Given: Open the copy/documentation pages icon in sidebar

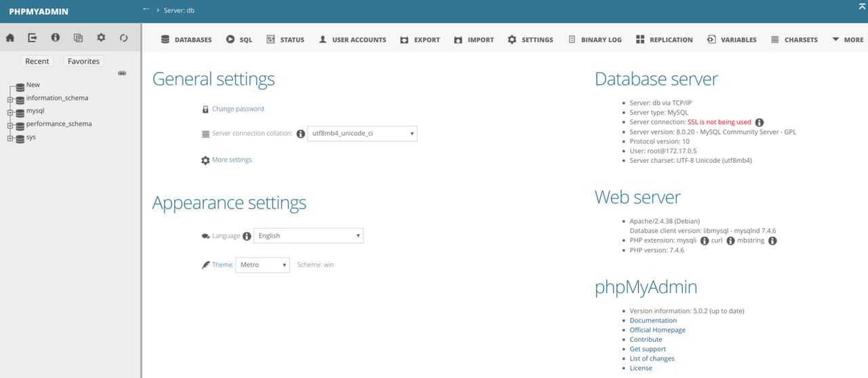Looking at the screenshot, I should 78,38.
